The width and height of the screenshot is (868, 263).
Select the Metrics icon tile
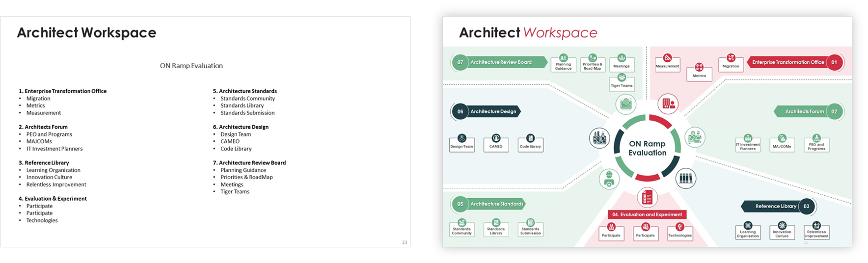coord(699,72)
